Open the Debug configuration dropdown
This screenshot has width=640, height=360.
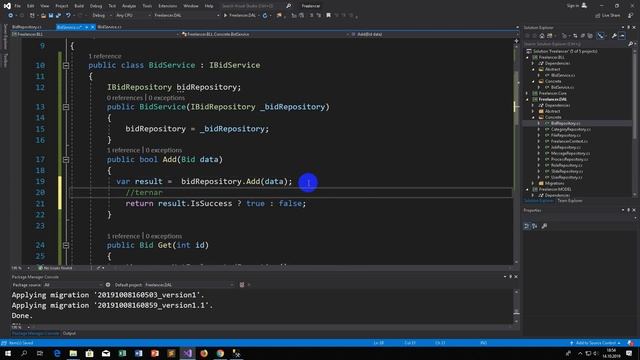click(101, 16)
